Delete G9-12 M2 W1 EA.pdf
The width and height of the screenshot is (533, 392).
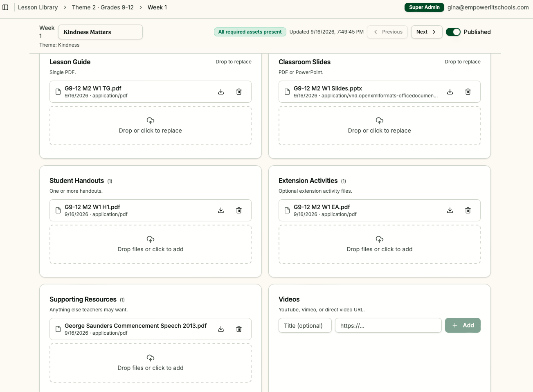click(x=468, y=210)
